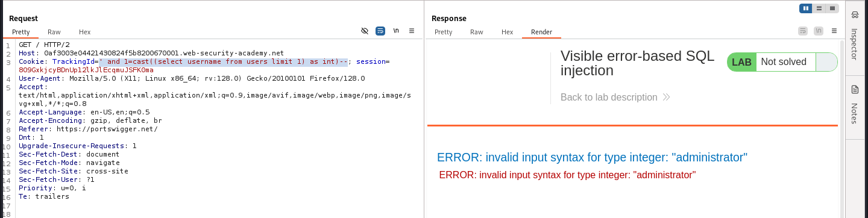Click the User-Agent header line
This screenshot has width=868, height=218.
tap(192, 78)
